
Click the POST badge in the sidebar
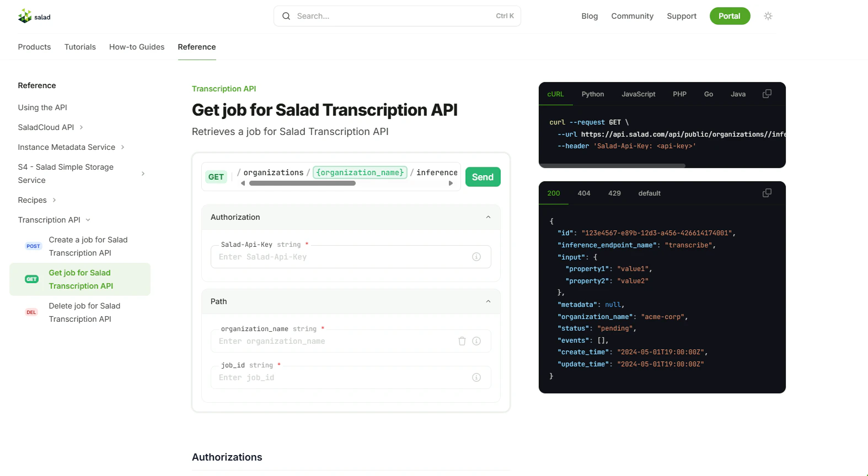coord(33,246)
